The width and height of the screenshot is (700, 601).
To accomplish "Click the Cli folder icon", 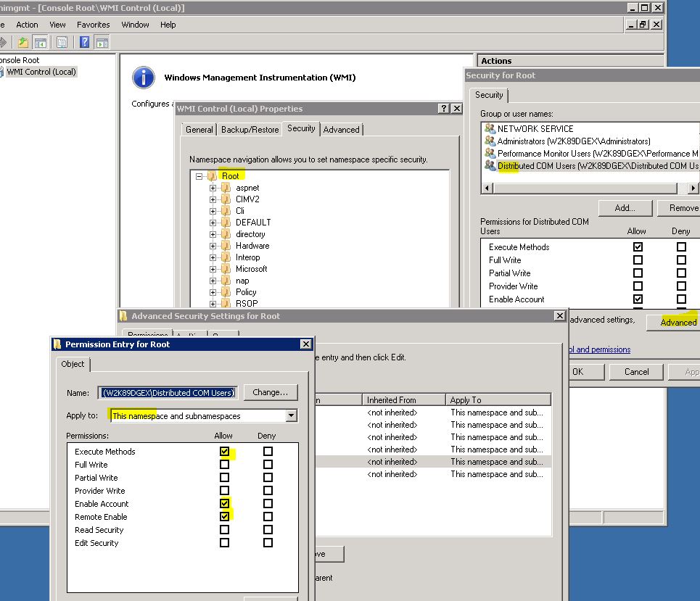I will (226, 211).
